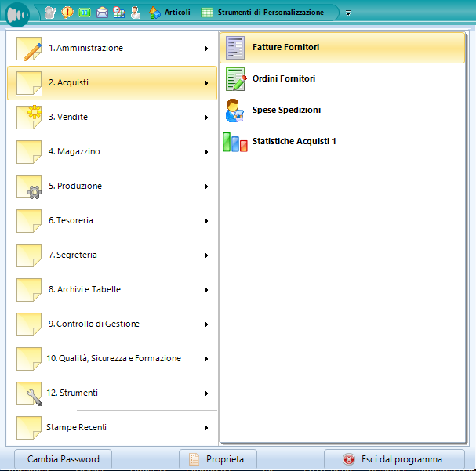Open Ordini Fornitori
The height and width of the screenshot is (471, 476).
coord(283,79)
